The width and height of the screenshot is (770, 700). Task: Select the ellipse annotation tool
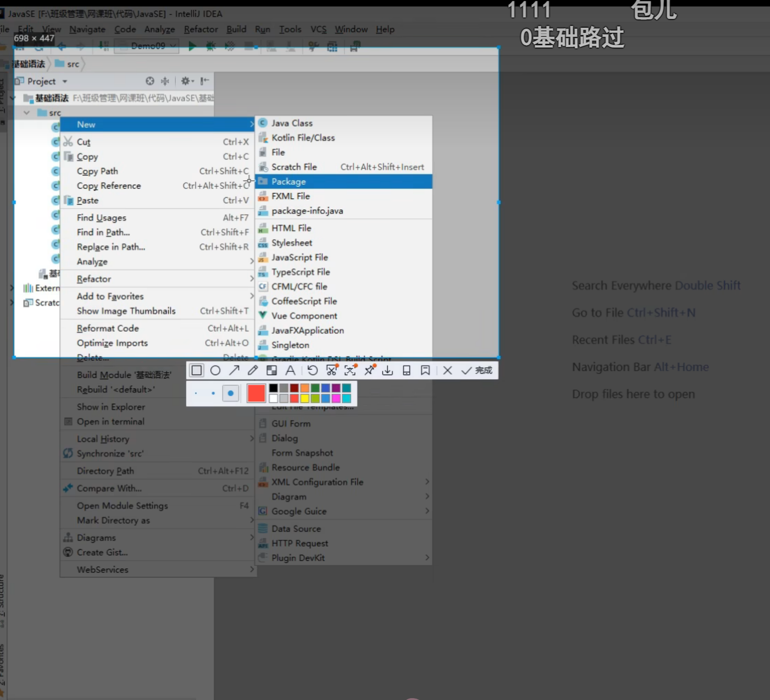coord(215,370)
